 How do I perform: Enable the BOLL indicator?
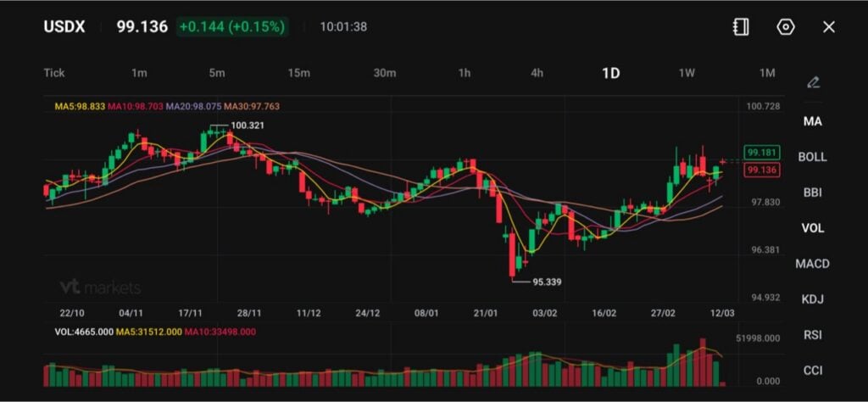click(x=812, y=157)
